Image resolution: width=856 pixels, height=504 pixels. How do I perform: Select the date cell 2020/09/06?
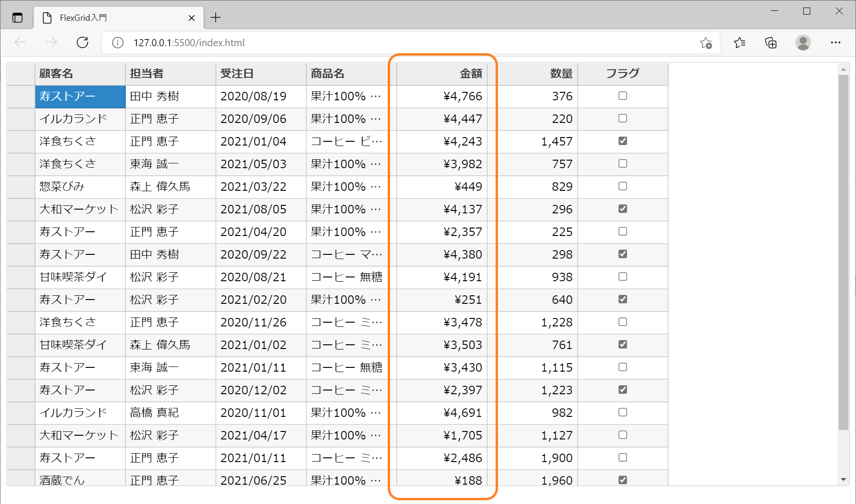[x=261, y=119]
